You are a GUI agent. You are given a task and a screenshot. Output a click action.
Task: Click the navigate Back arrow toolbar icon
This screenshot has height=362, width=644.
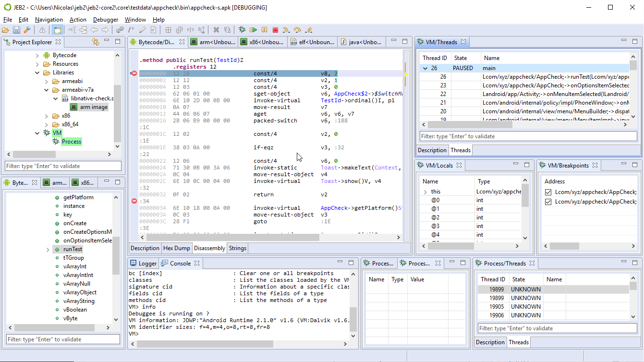94,30
